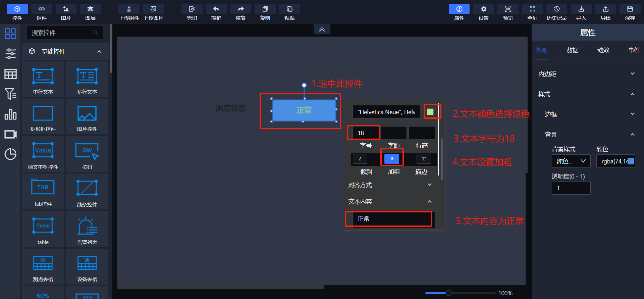644x299 pixels.
Task: Expand the 内边距 padding section
Action: coord(633,74)
